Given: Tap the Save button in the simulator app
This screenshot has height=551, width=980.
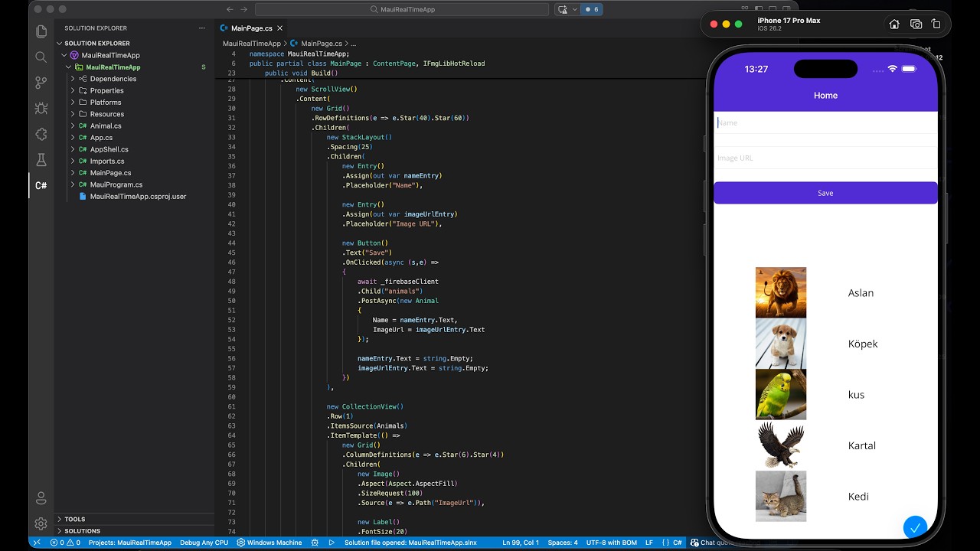Looking at the screenshot, I should tap(825, 193).
